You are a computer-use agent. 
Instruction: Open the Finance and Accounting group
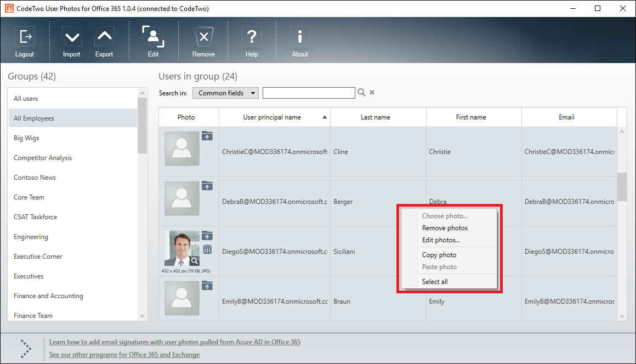pos(73,296)
